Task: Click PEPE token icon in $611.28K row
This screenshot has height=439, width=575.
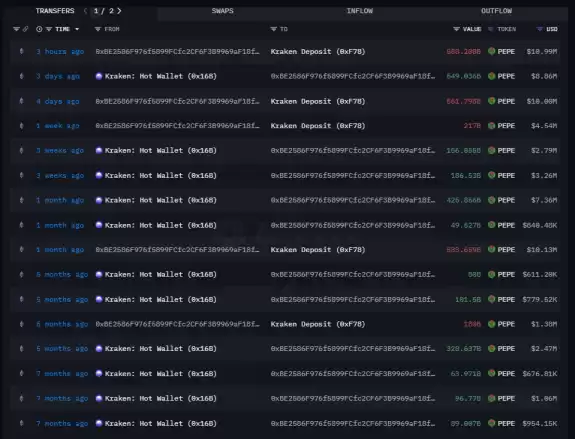Action: 492,274
